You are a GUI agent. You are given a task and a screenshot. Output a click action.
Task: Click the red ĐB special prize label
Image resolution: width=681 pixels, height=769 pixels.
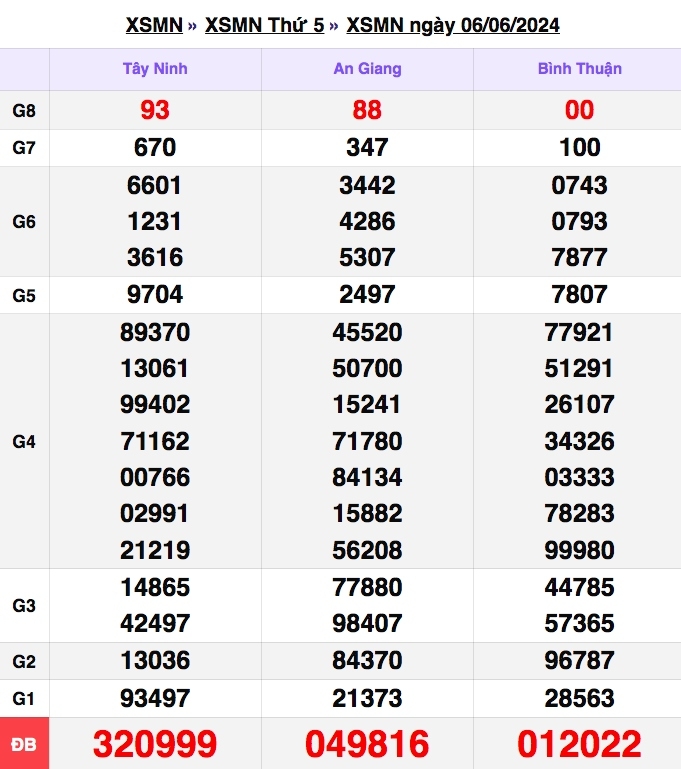[x=24, y=743]
